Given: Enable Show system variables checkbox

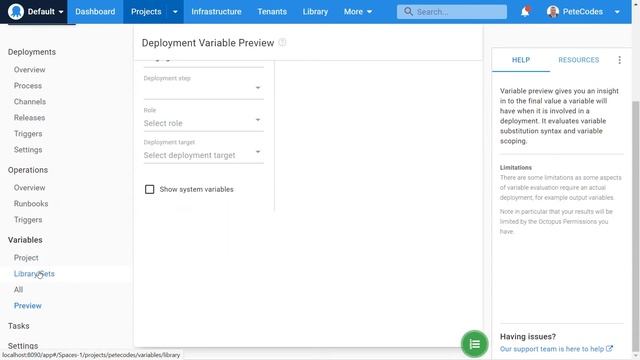Looking at the screenshot, I should [149, 189].
